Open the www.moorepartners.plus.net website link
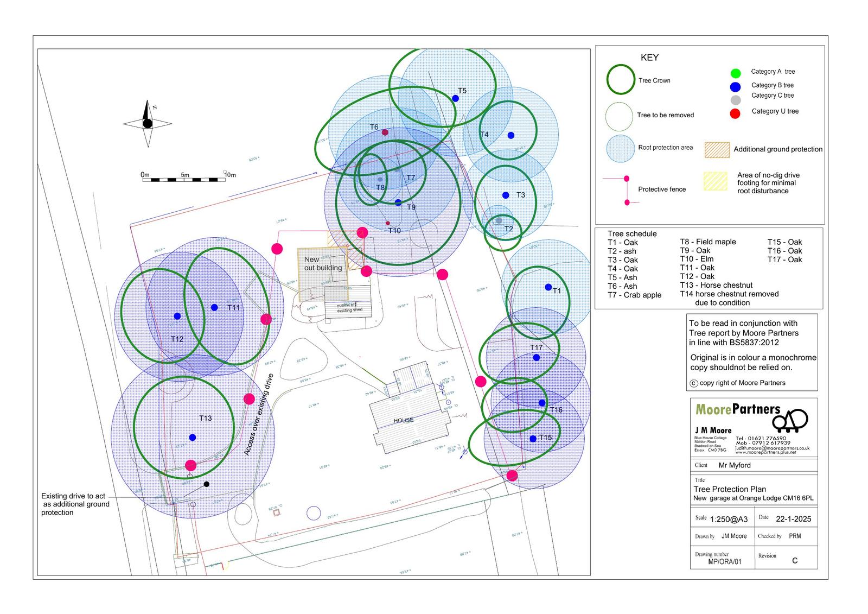 click(765, 453)
